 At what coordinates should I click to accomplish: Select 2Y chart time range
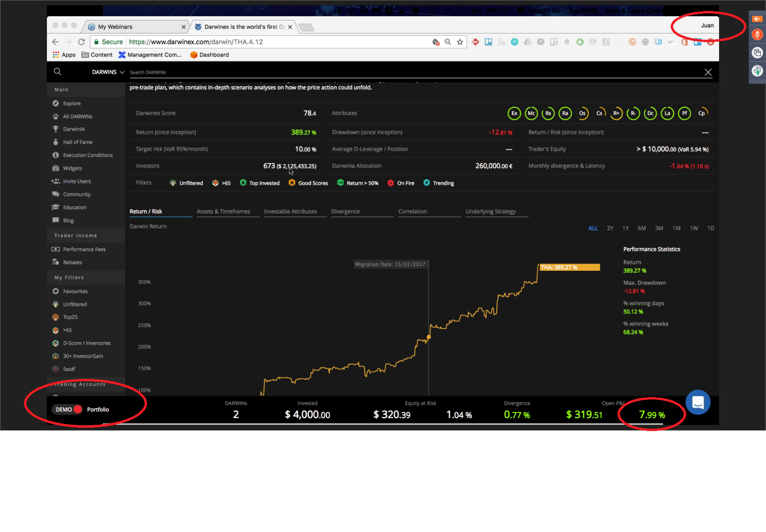click(610, 228)
